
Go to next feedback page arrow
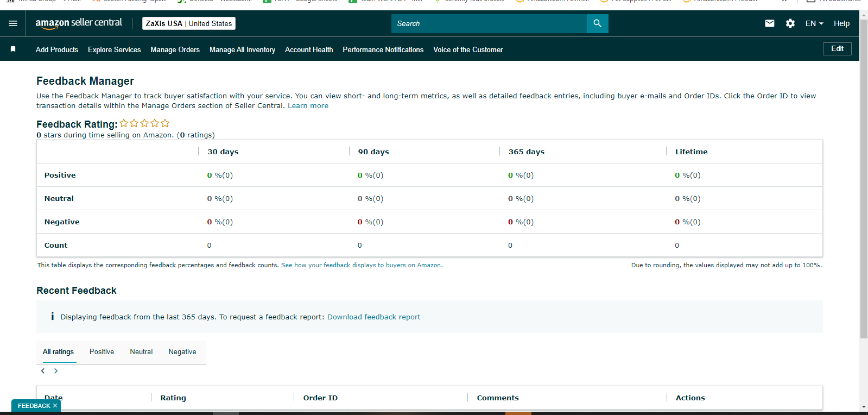click(56, 371)
